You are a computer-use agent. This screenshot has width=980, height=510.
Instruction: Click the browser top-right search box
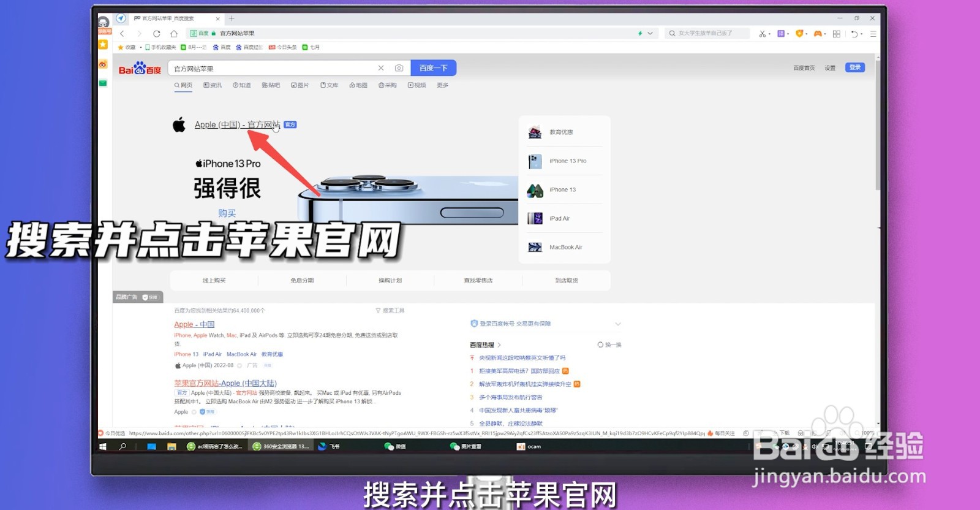pyautogui.click(x=707, y=33)
